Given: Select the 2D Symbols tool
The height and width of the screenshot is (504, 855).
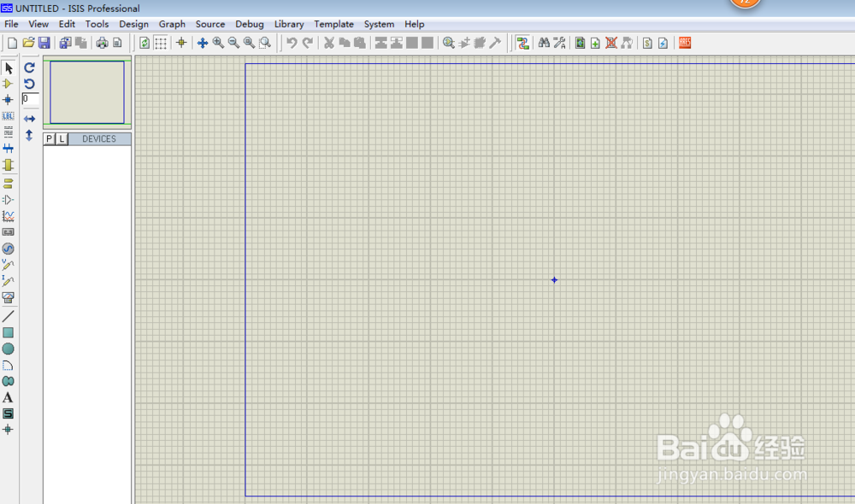Looking at the screenshot, I should (x=9, y=413).
